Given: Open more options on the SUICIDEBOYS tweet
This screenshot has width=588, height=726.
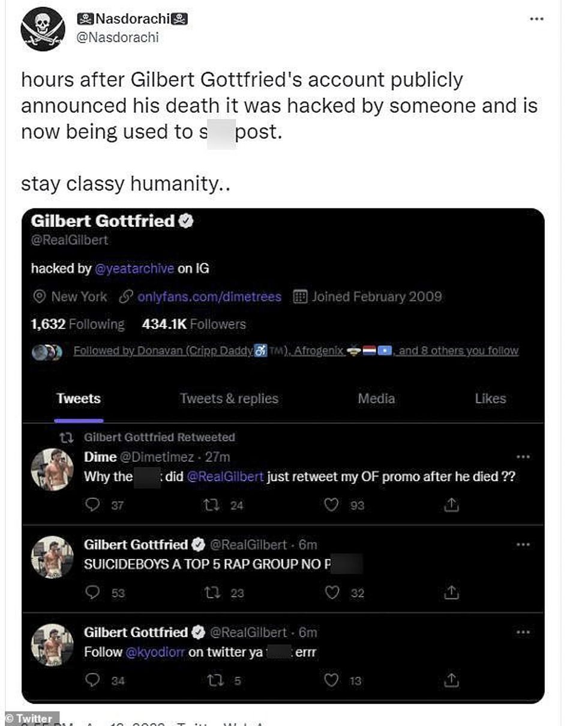Looking at the screenshot, I should [x=523, y=545].
